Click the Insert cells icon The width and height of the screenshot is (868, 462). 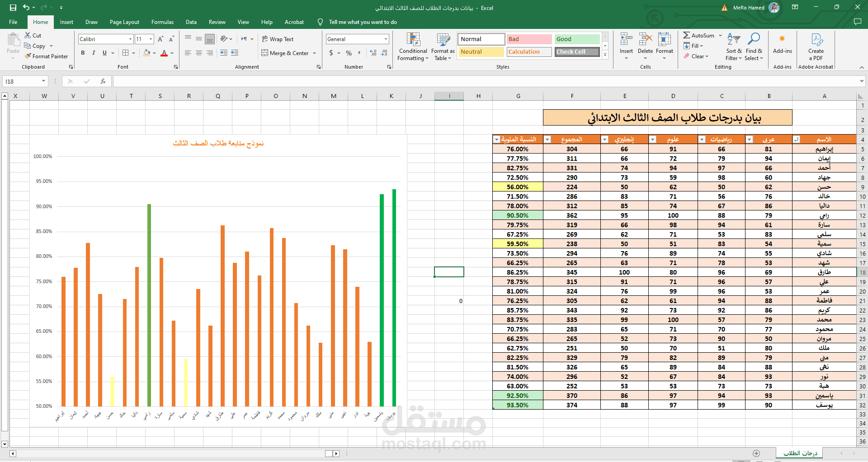(x=626, y=39)
